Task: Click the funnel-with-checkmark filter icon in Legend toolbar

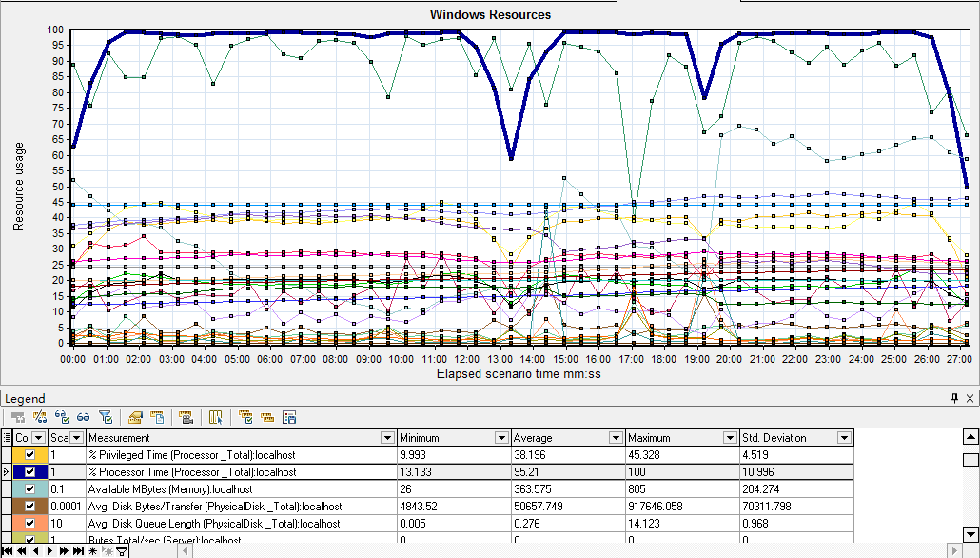Action: [x=106, y=417]
